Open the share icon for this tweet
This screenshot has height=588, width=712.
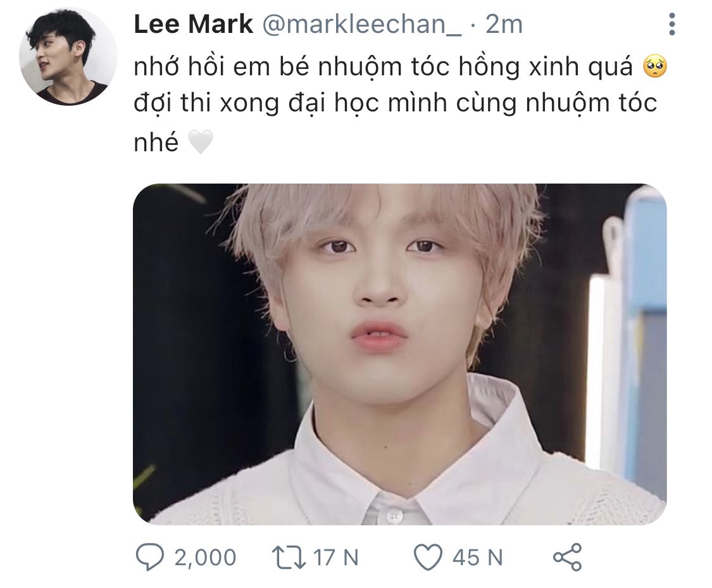(x=567, y=557)
